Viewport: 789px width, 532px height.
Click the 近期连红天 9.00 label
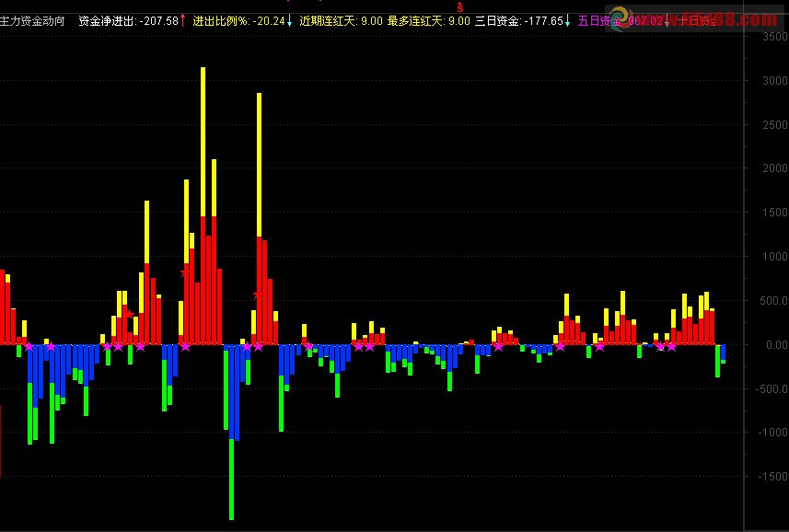(341, 20)
